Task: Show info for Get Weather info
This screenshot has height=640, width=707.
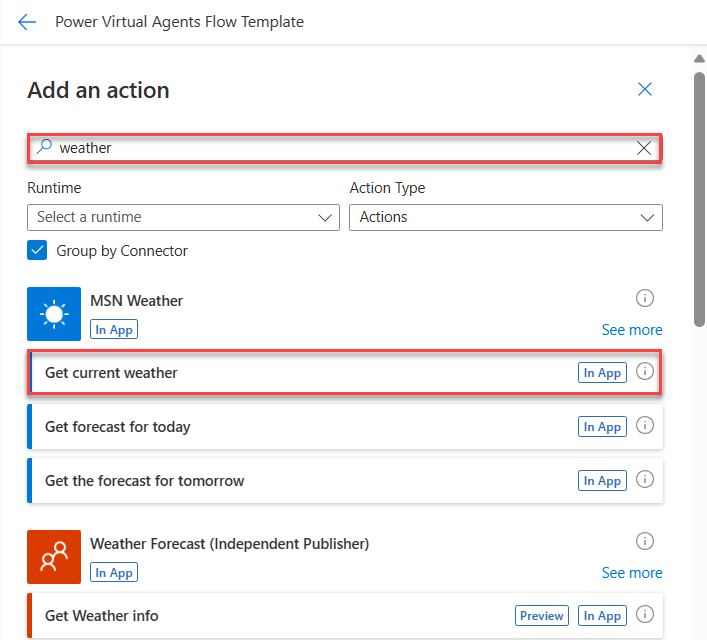Action: coord(645,614)
